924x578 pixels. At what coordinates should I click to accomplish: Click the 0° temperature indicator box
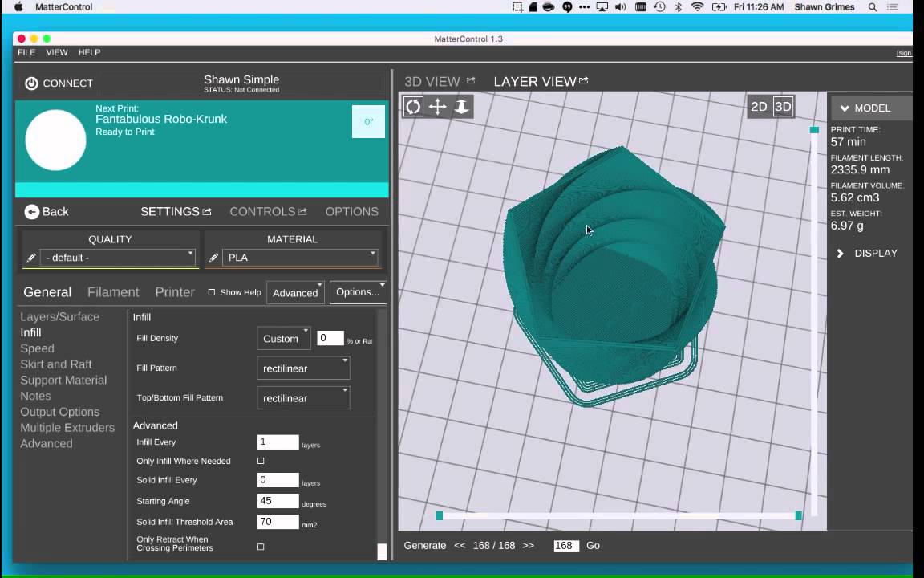[368, 121]
